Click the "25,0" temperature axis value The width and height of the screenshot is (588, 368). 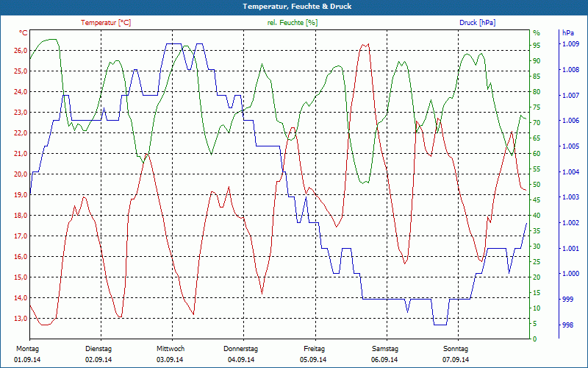click(x=21, y=71)
